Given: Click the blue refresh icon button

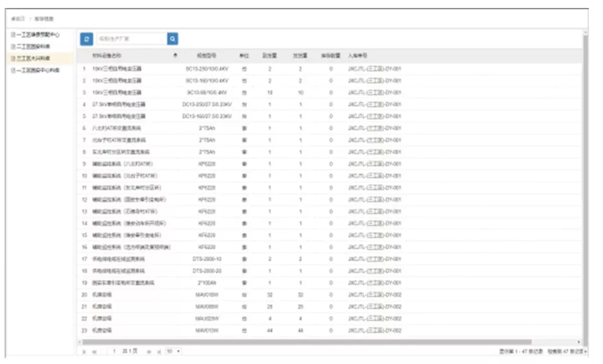Looking at the screenshot, I should [x=87, y=39].
